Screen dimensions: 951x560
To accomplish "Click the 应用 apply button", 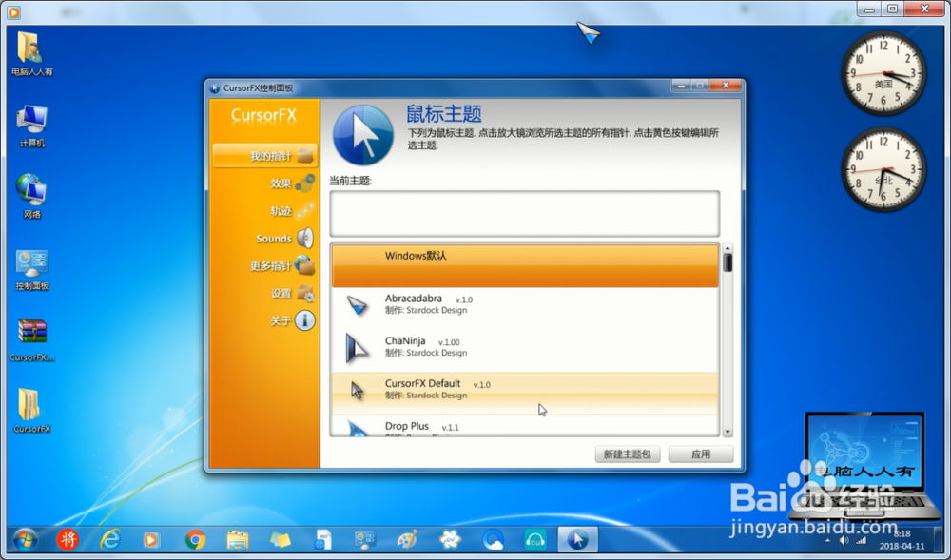I will pyautogui.click(x=701, y=454).
